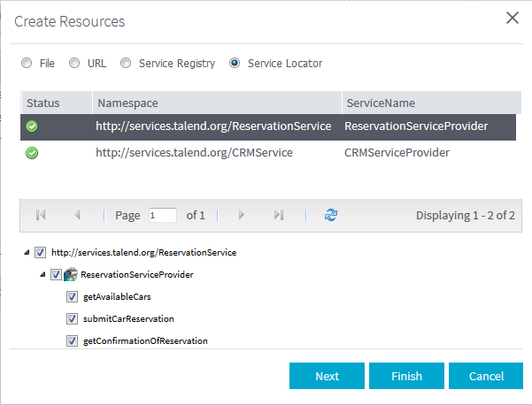Collapse the ReservationServiceProvider tree node
532x405 pixels.
click(x=42, y=275)
